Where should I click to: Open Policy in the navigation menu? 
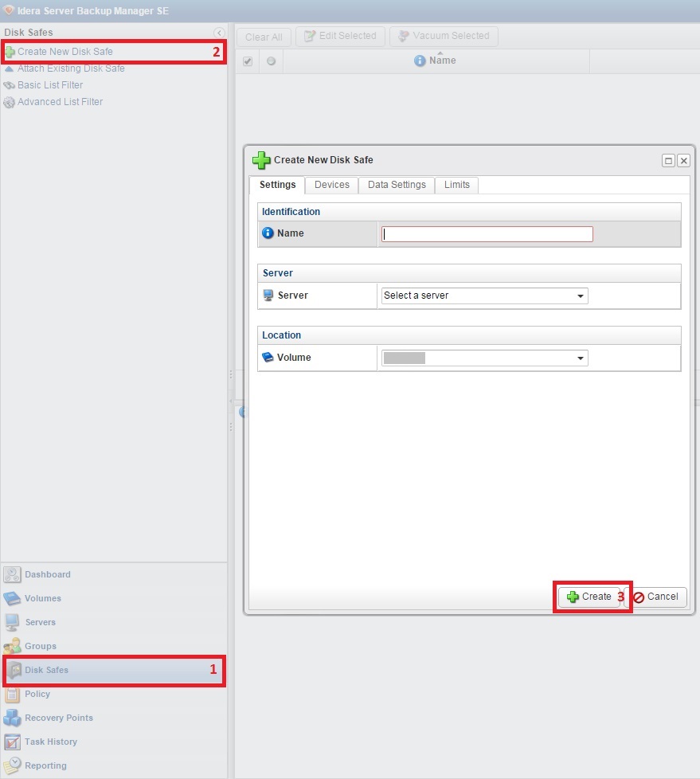[114, 694]
